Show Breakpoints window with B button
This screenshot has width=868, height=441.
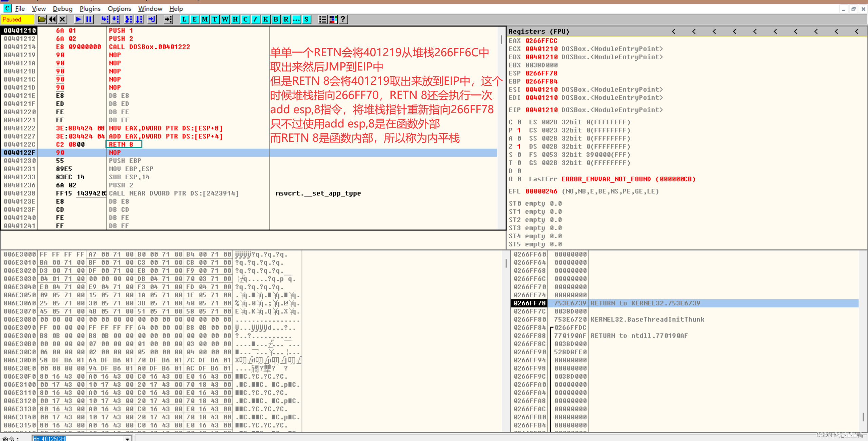click(276, 19)
